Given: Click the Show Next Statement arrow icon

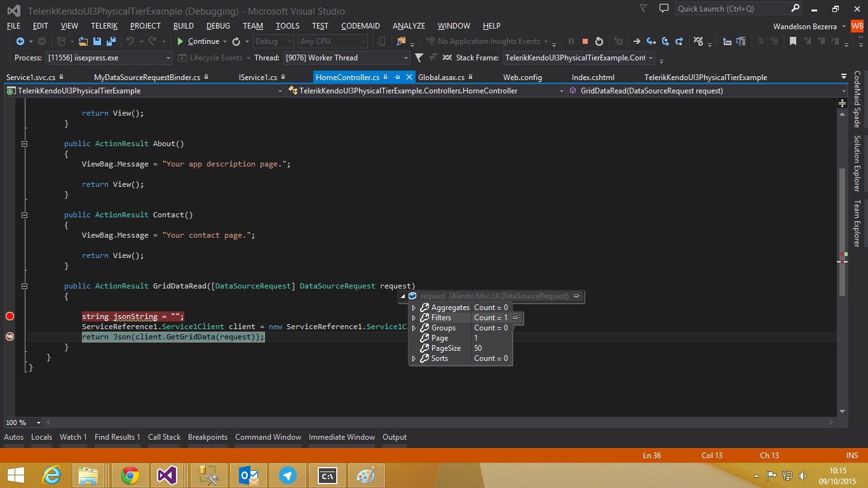Looking at the screenshot, I should (637, 41).
